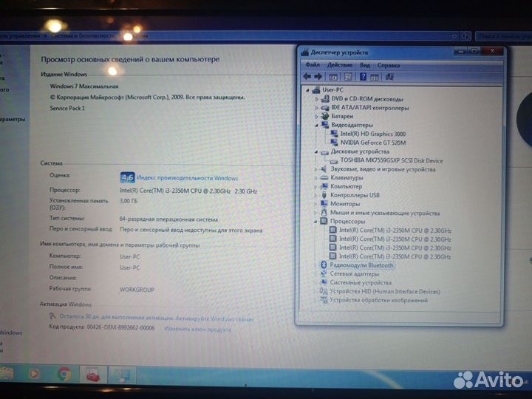Select Intel(R) HD Graphics 3000 device
Image resolution: width=532 pixels, height=399 pixels.
[x=372, y=134]
